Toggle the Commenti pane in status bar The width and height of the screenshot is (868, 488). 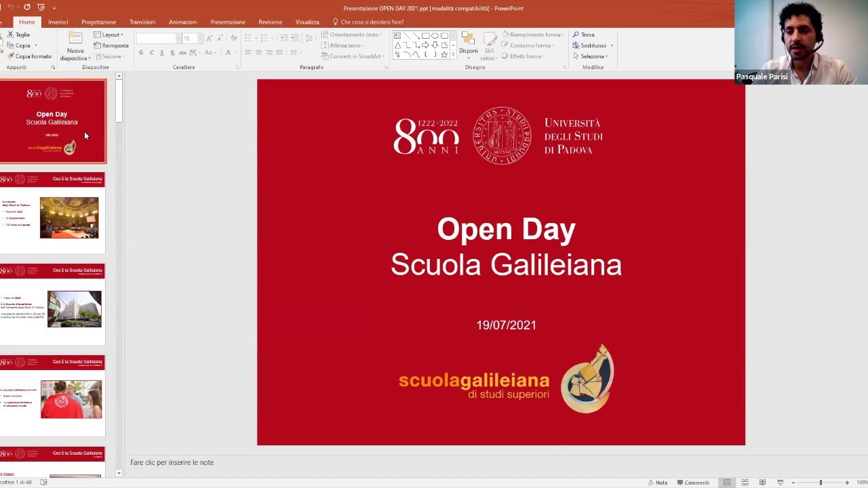tap(692, 483)
